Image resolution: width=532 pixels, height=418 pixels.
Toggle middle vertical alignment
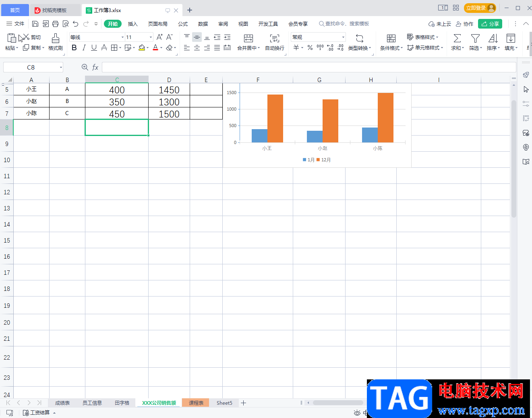point(197,37)
